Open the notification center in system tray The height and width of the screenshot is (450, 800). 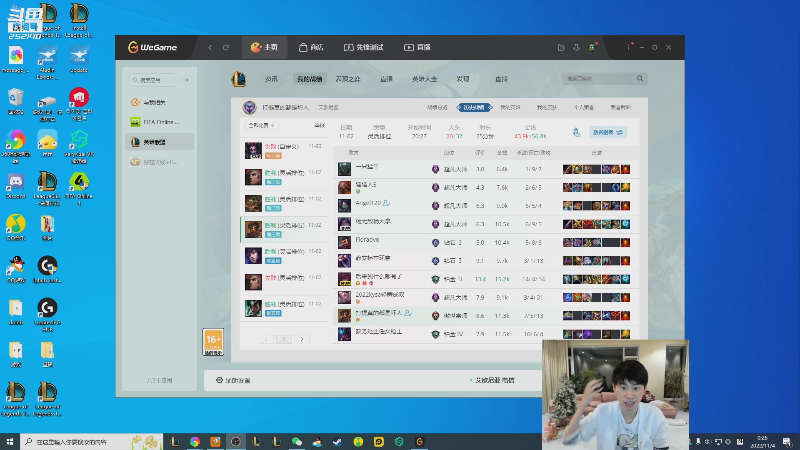[788, 442]
